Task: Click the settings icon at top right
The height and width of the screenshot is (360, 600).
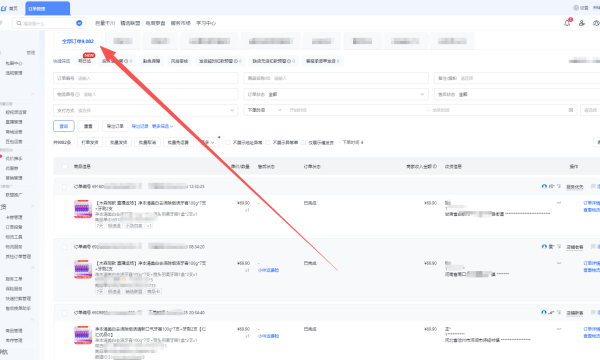Action: (576, 8)
